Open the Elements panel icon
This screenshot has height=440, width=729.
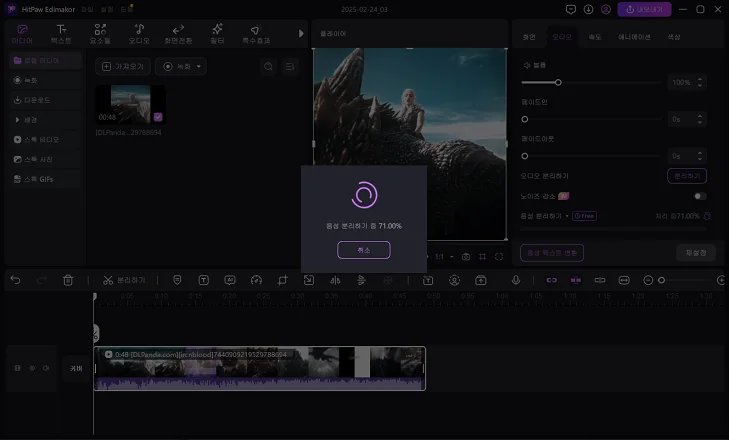(x=100, y=34)
